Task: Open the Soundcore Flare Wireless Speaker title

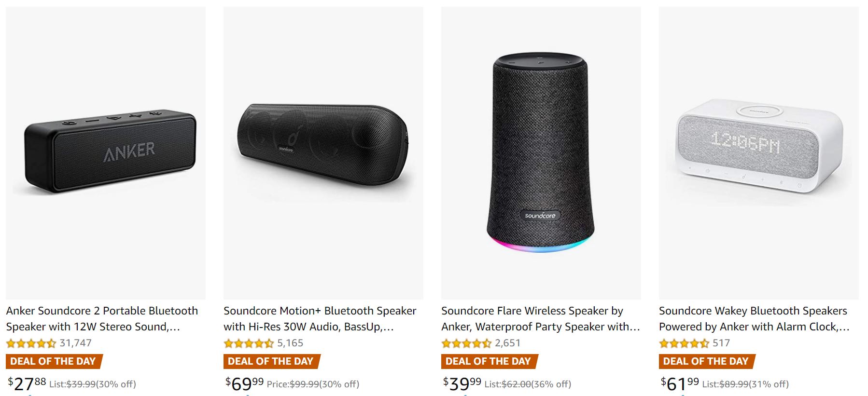Action: point(540,318)
